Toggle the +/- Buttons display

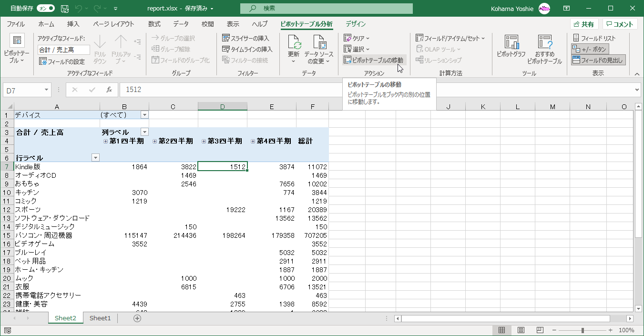[590, 49]
